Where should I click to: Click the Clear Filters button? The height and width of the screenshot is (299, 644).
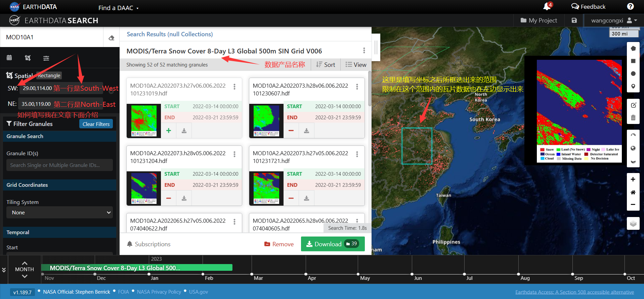[x=96, y=124]
